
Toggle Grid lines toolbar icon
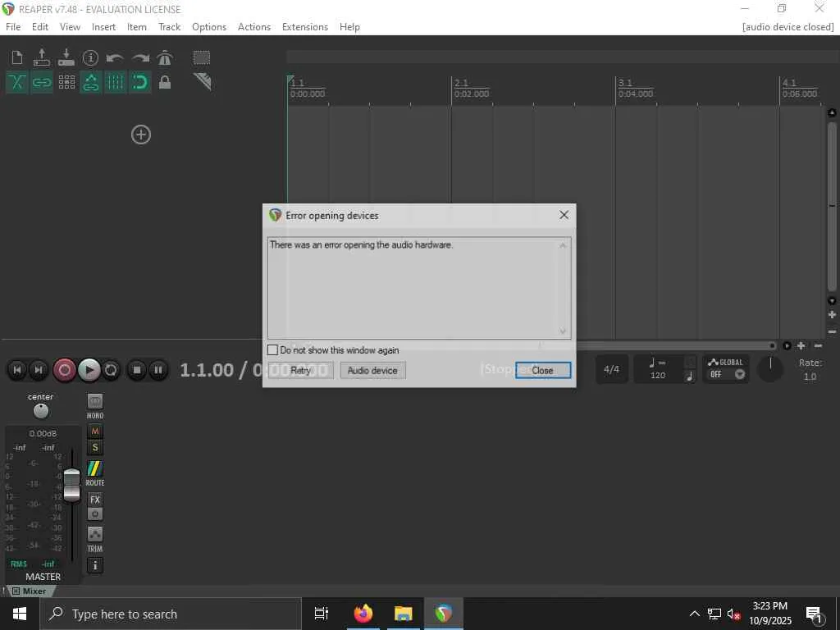[x=115, y=82]
